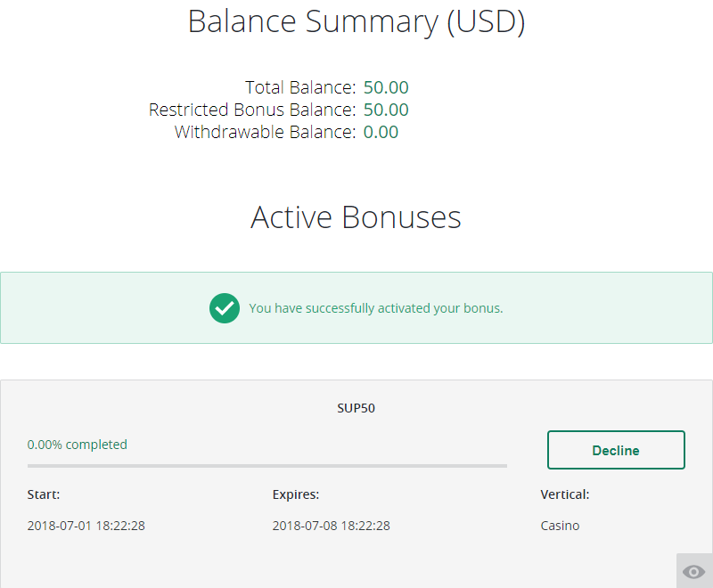Select the bonus activated success message

click(x=375, y=308)
